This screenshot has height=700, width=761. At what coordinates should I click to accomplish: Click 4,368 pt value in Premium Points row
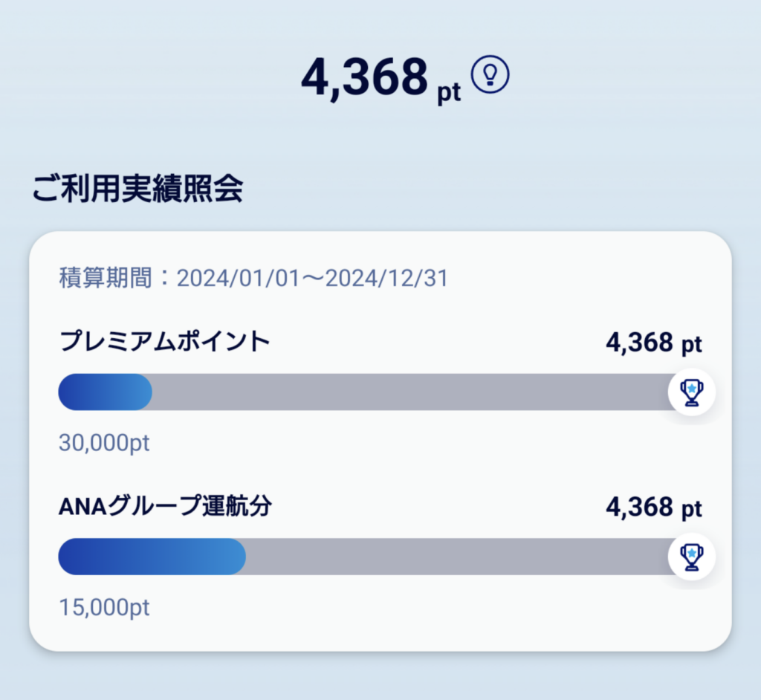click(654, 343)
